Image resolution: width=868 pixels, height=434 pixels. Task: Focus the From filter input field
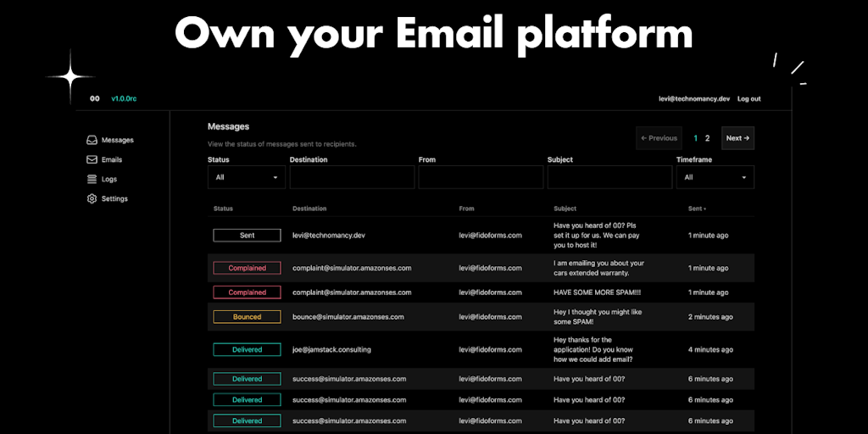click(481, 177)
